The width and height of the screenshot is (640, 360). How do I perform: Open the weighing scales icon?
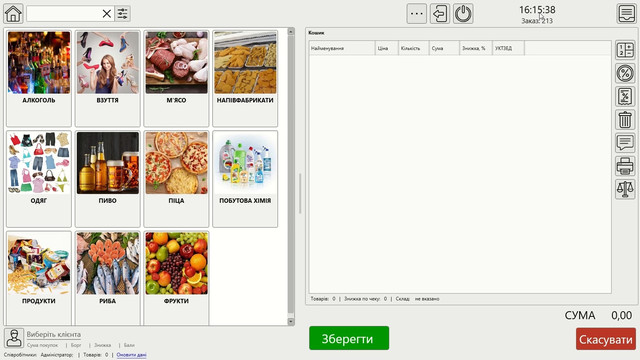pyautogui.click(x=625, y=189)
